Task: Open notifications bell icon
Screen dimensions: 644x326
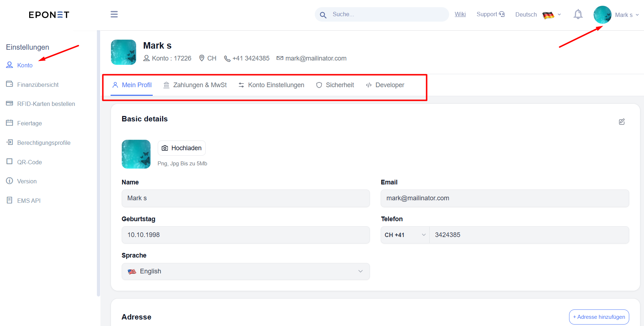Action: 578,14
